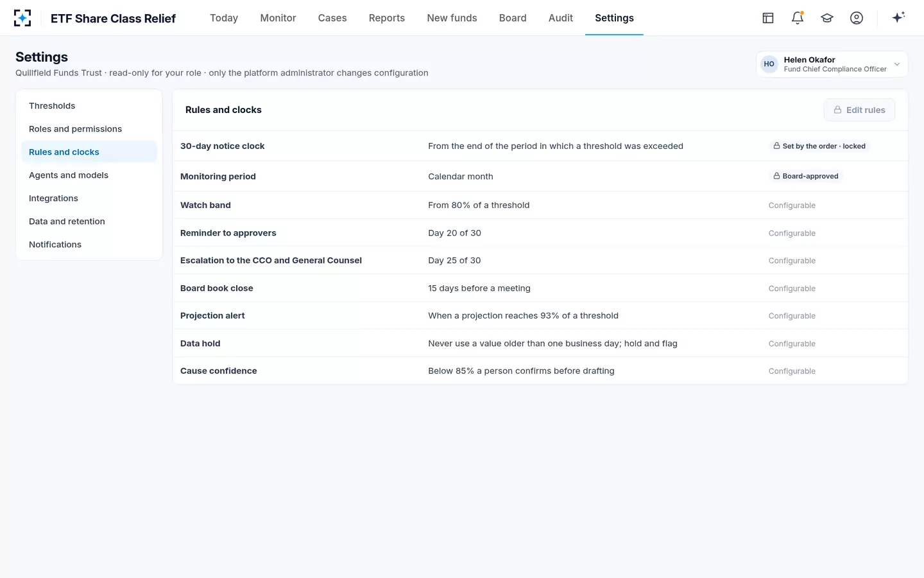Click Configurable label in Projection alert row
The height and width of the screenshot is (578, 924).
coord(792,316)
